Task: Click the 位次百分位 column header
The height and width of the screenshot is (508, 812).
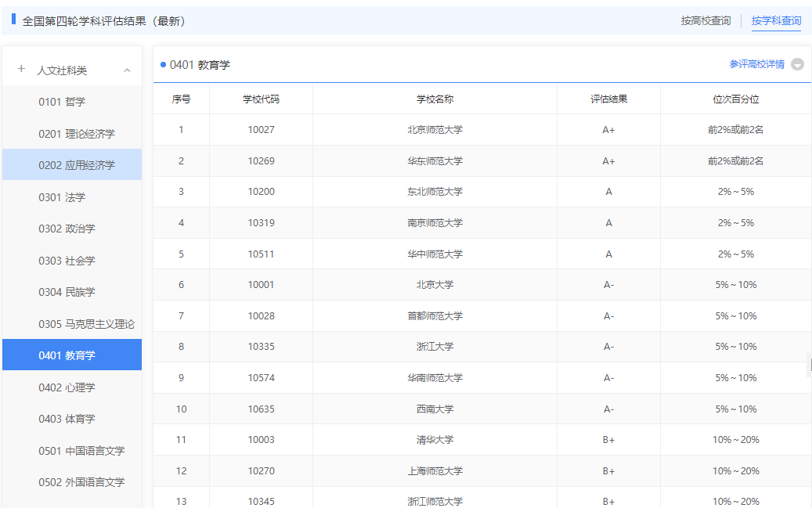Action: point(736,99)
